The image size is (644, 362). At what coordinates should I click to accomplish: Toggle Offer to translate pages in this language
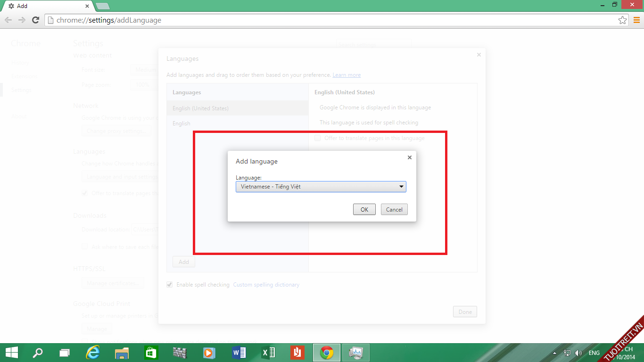(318, 138)
